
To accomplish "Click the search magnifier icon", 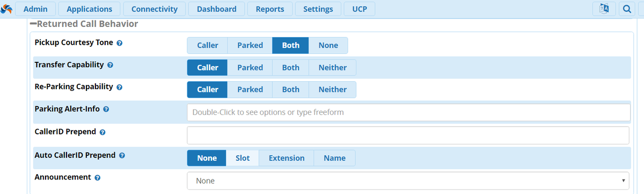I will pyautogui.click(x=626, y=9).
